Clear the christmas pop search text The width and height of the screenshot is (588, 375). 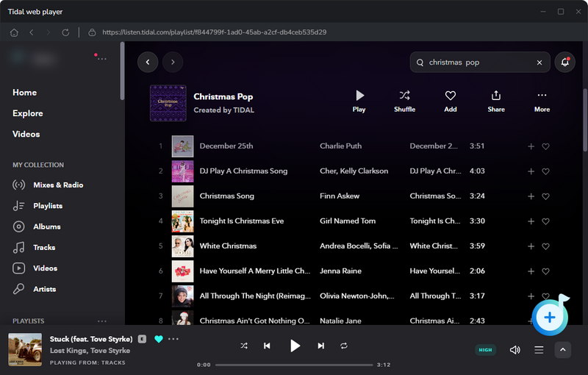539,63
